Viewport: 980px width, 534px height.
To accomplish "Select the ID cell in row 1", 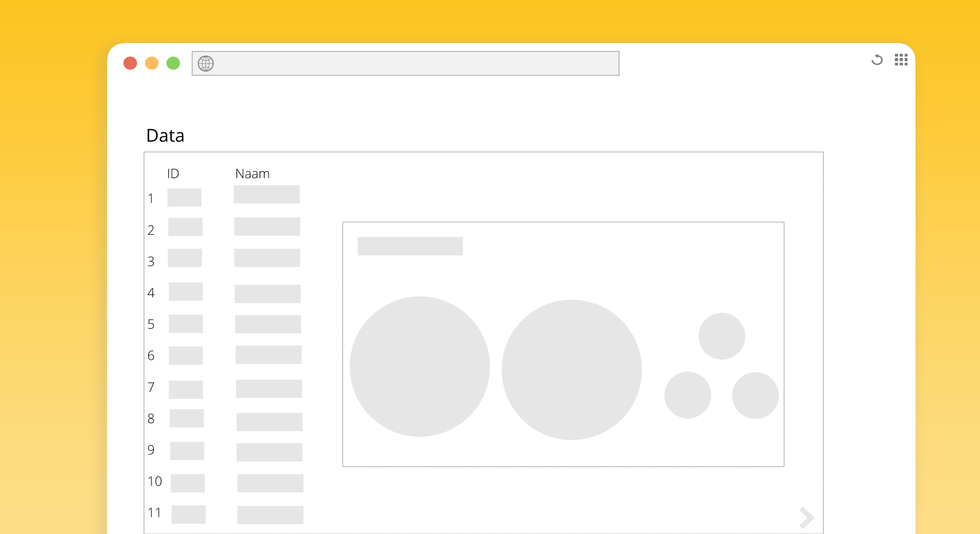I will tap(184, 197).
